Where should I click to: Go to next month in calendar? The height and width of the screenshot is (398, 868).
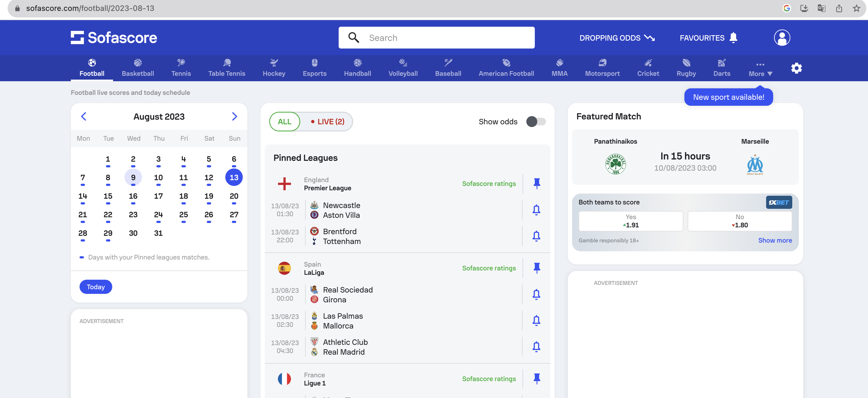pyautogui.click(x=235, y=116)
